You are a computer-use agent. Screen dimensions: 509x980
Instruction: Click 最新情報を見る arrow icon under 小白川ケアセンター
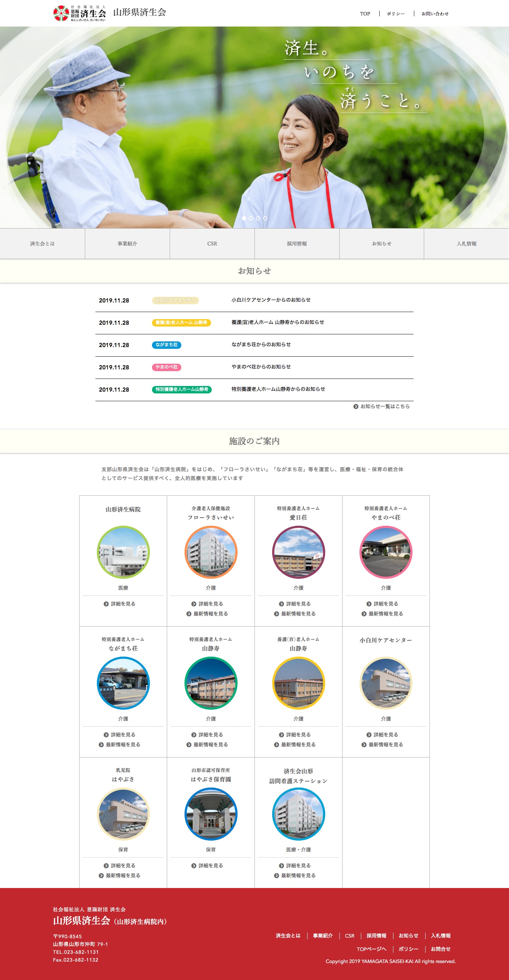[364, 744]
